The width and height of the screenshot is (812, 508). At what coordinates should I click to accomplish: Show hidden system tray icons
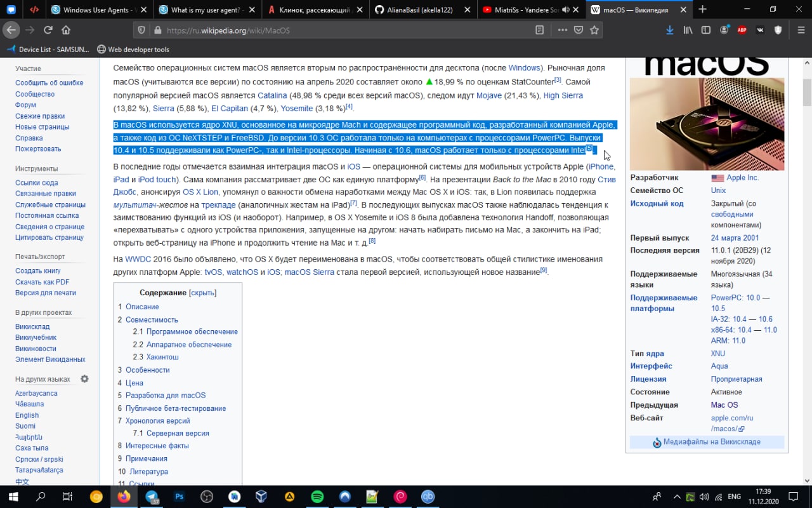(x=677, y=497)
